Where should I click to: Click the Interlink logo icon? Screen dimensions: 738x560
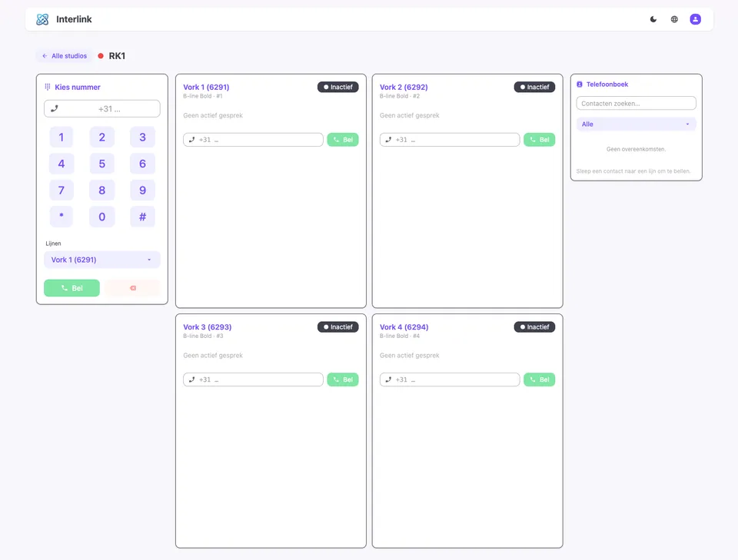click(42, 19)
